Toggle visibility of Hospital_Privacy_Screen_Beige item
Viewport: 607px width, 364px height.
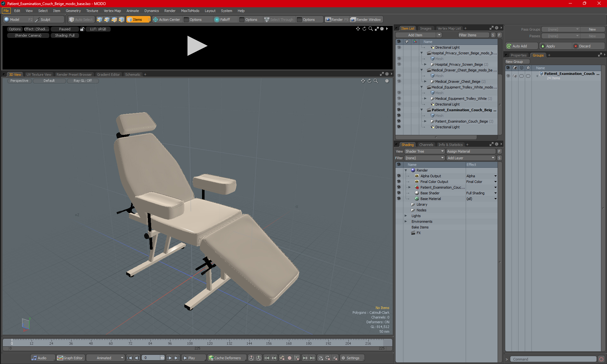click(x=399, y=64)
